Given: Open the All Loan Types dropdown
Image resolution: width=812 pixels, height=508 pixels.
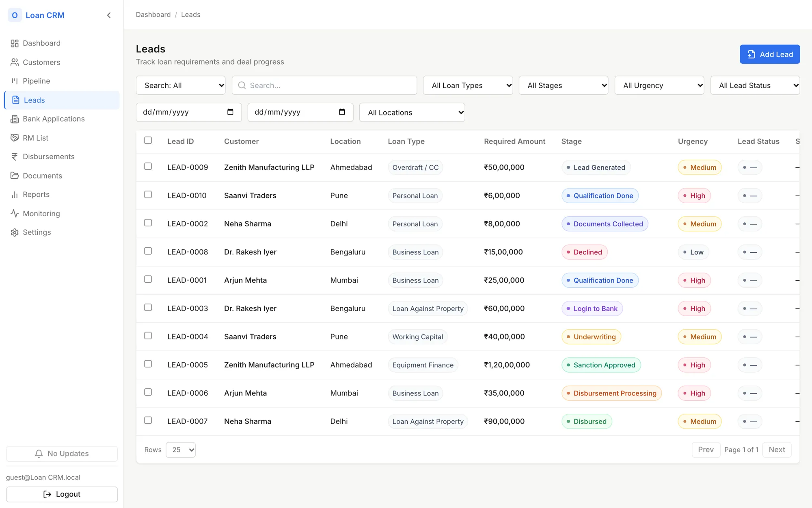Looking at the screenshot, I should [468, 85].
